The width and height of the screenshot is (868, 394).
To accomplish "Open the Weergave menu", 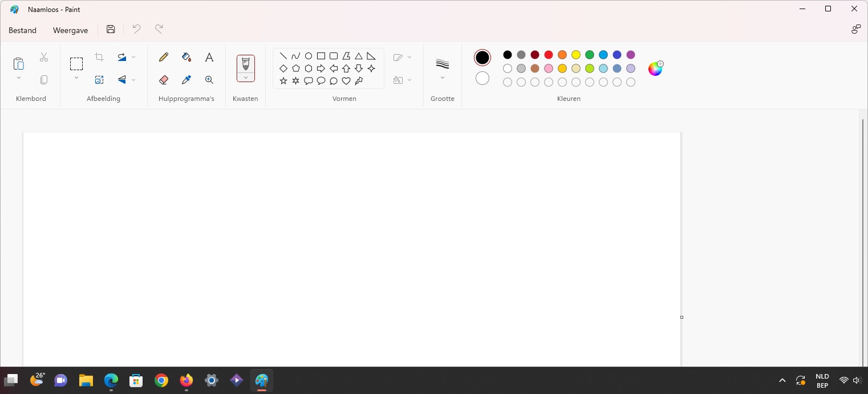I will pos(71,30).
